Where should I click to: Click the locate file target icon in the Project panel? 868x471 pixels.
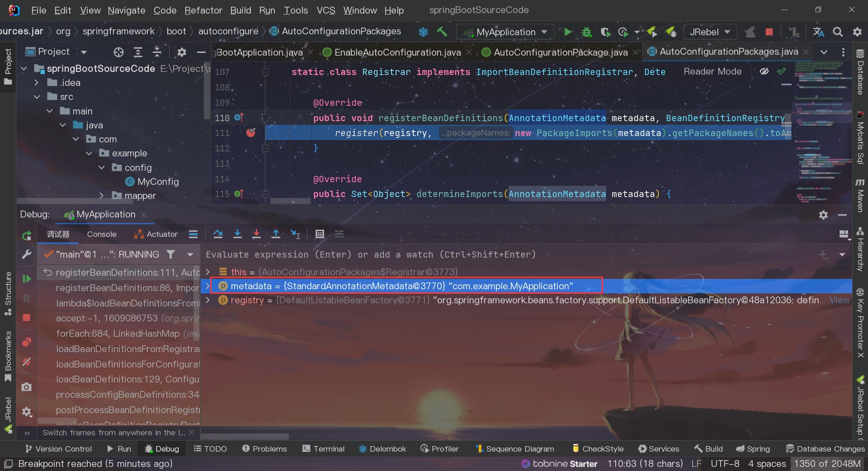pyautogui.click(x=118, y=52)
